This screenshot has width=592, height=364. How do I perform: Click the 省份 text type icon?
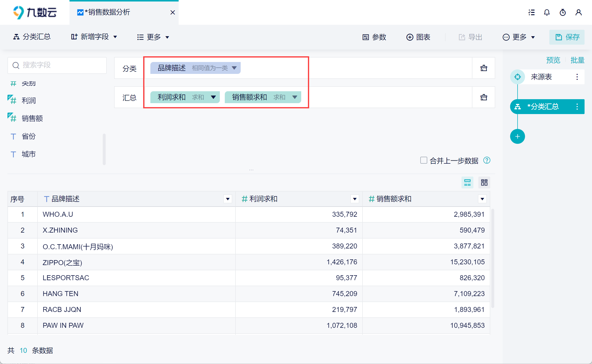13,136
